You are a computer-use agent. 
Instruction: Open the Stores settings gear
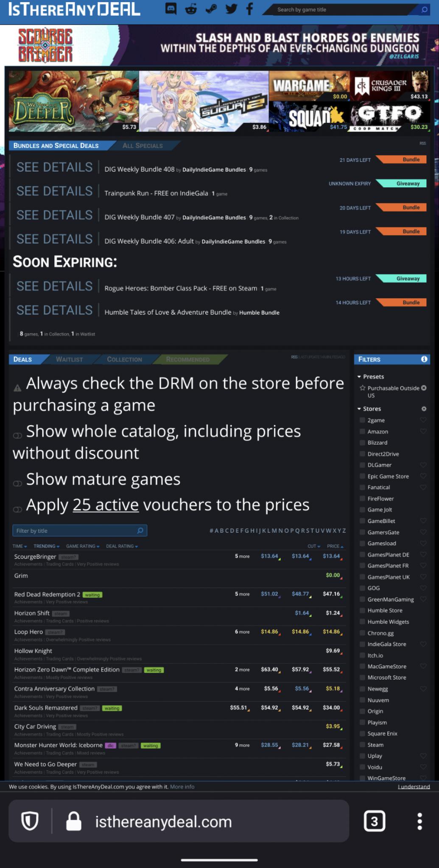[x=424, y=409]
